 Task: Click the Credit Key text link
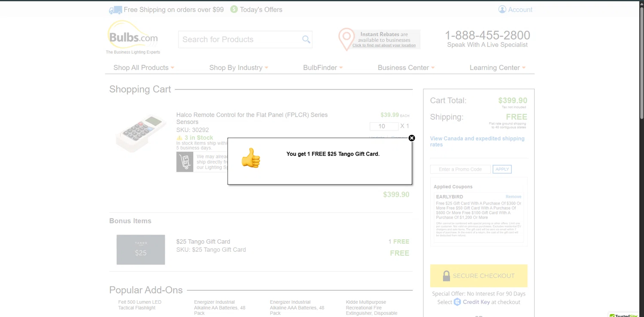476,302
